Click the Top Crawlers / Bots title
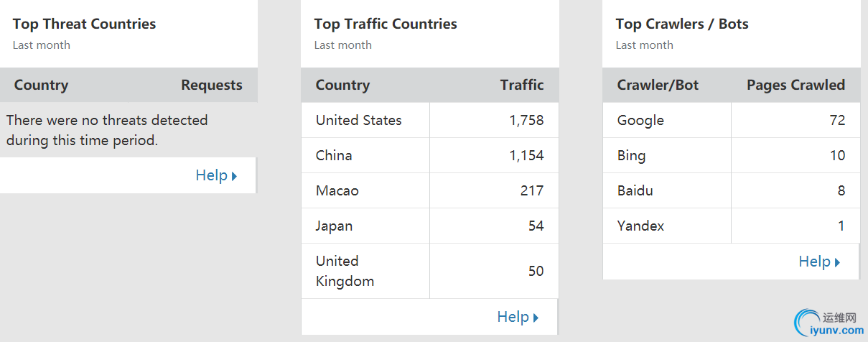The height and width of the screenshot is (342, 868). pos(682,24)
